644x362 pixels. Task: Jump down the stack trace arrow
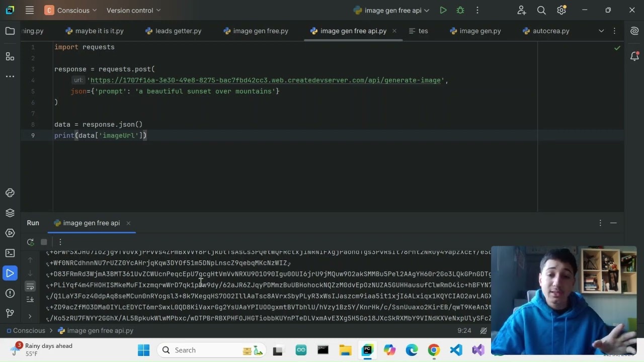[x=30, y=273]
